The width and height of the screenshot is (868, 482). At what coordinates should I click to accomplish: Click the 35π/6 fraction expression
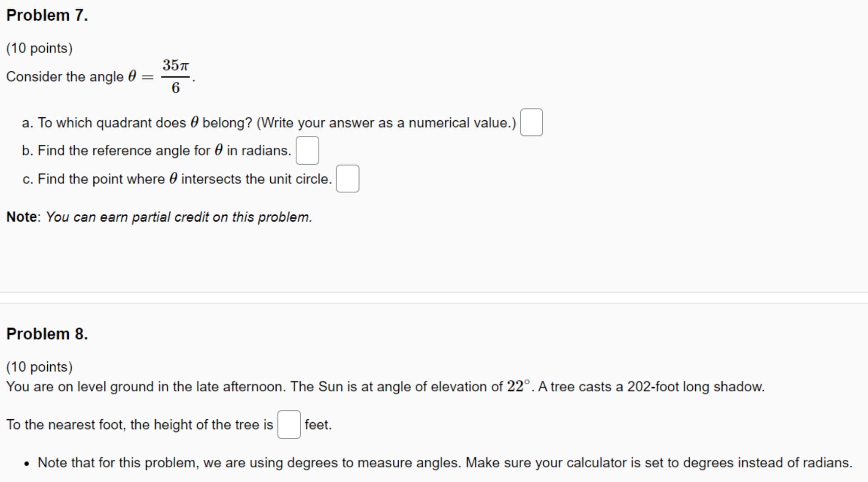175,76
